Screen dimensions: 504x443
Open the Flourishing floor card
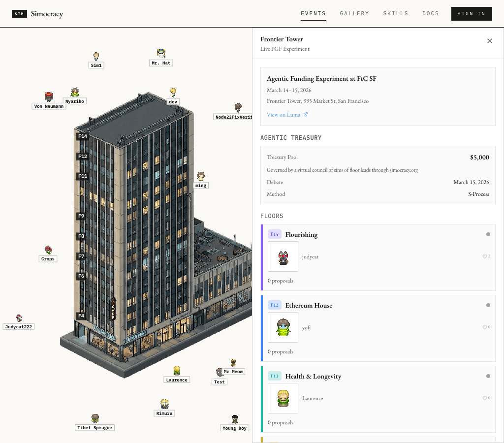(378, 257)
